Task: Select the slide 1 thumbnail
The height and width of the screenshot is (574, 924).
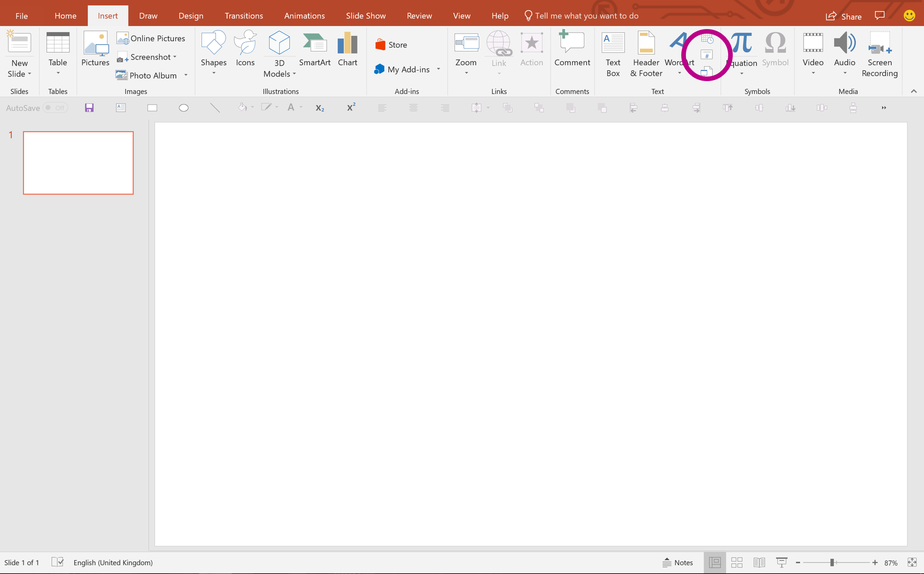Action: 78,162
